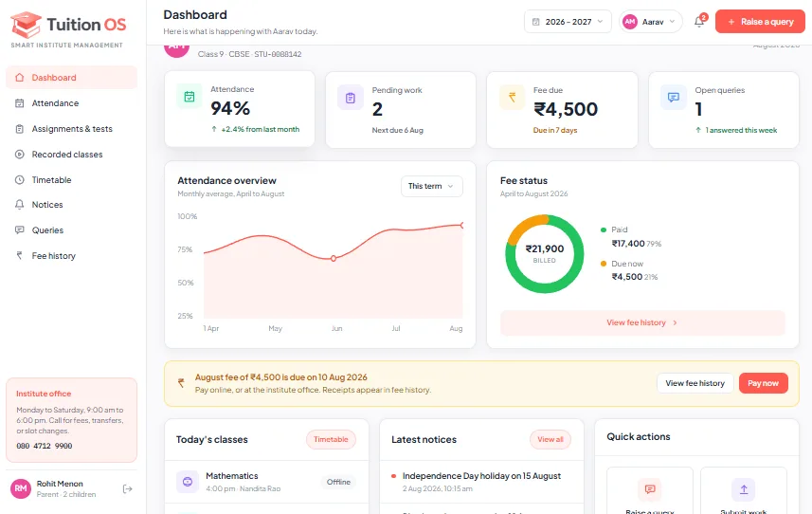Click View fee history in yellow banner
The width and height of the screenshot is (812, 514).
[695, 383]
